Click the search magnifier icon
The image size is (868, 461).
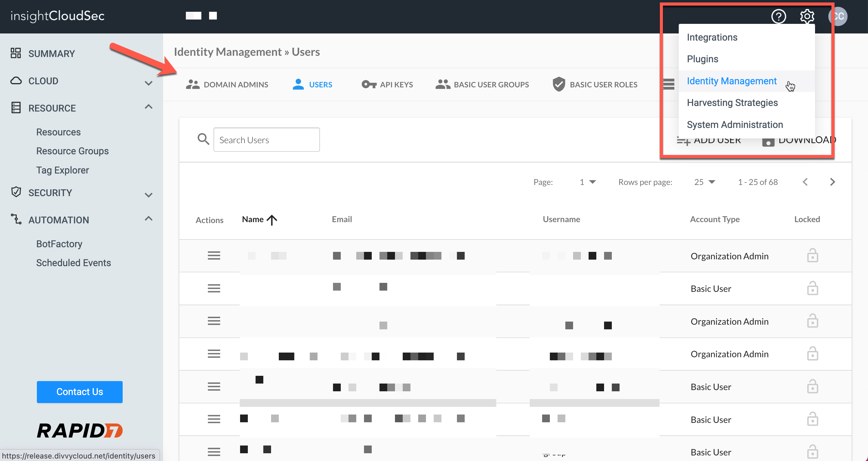203,139
